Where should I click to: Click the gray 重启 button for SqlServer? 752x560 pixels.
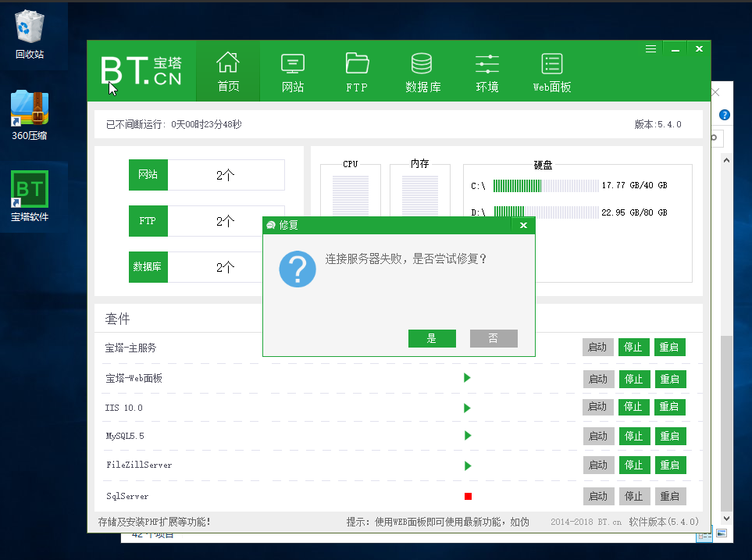point(670,496)
